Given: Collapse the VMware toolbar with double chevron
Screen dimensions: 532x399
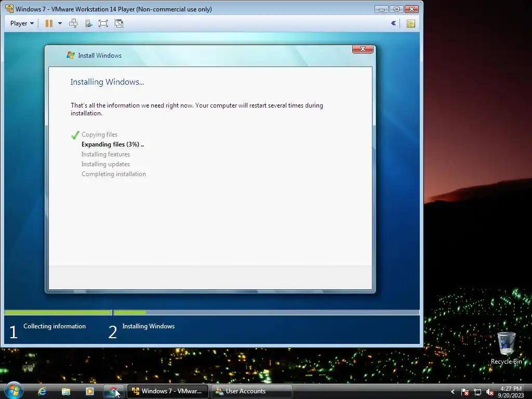Looking at the screenshot, I should click(x=393, y=23).
